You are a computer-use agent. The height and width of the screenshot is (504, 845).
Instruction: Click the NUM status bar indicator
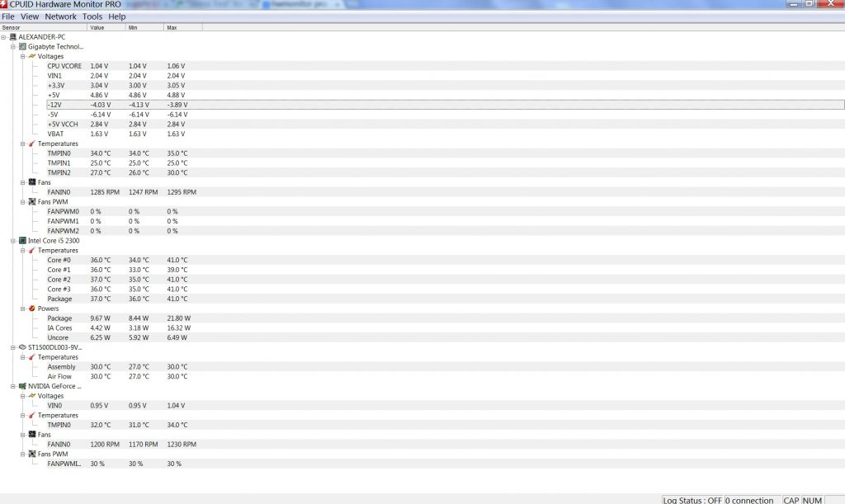[x=812, y=500]
